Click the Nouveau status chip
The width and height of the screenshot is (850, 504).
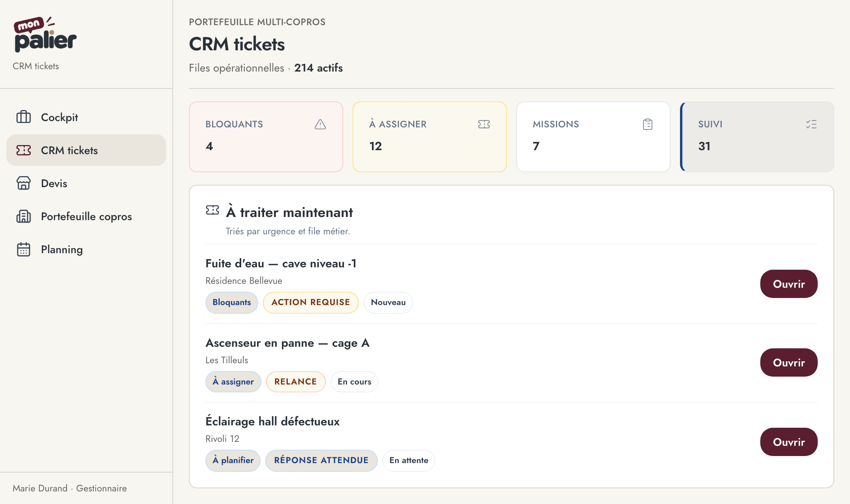coord(388,302)
